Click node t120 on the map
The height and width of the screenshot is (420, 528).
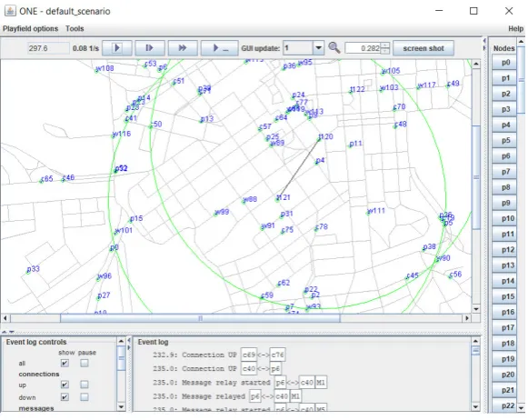325,136
